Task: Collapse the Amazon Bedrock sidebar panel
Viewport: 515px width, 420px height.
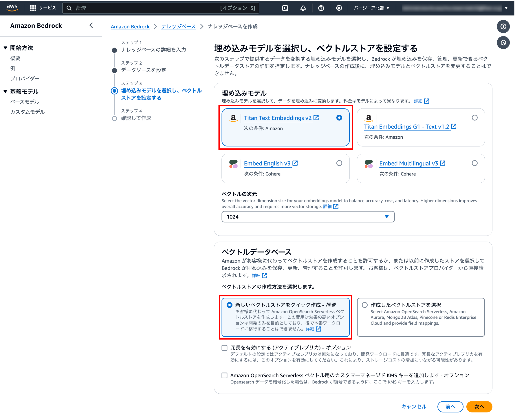Action: (x=91, y=25)
